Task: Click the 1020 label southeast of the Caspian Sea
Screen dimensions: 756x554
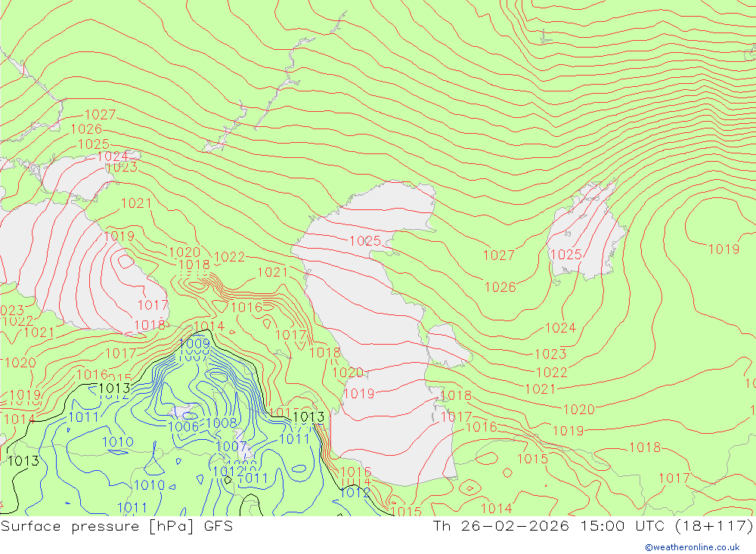Action: point(579,410)
